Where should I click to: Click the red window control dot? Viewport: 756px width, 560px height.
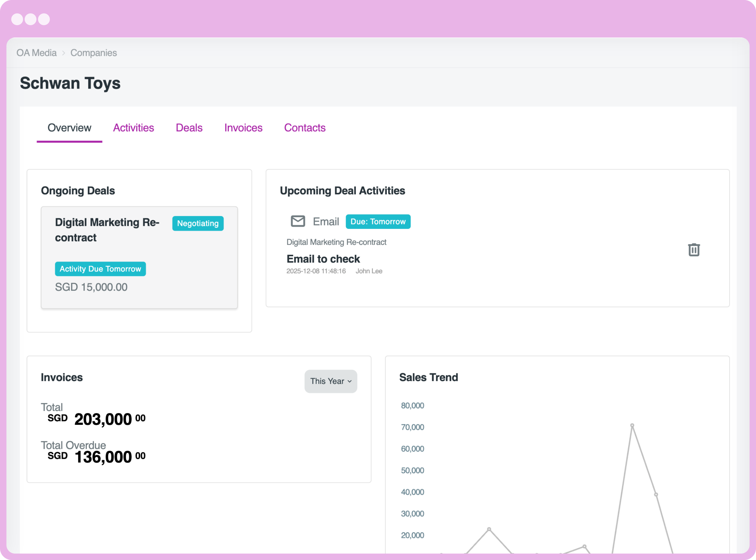pos(18,19)
